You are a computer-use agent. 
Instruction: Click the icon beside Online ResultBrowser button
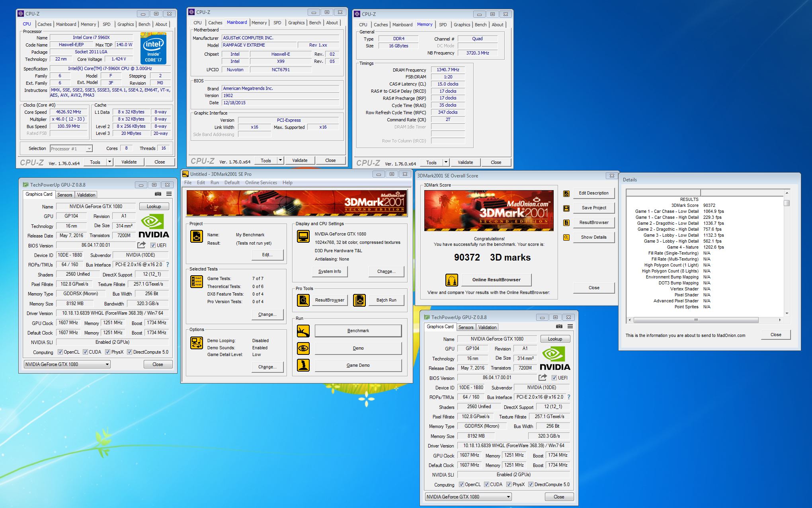[x=452, y=280]
